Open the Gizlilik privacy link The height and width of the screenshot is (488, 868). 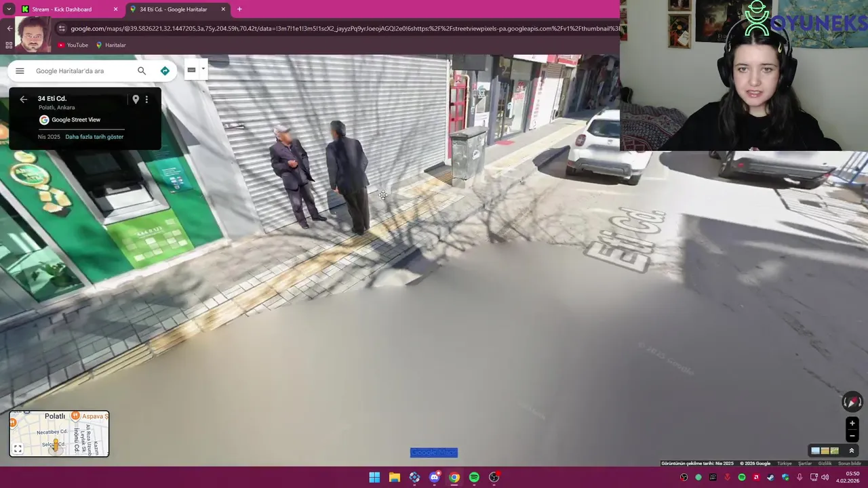coord(825,464)
